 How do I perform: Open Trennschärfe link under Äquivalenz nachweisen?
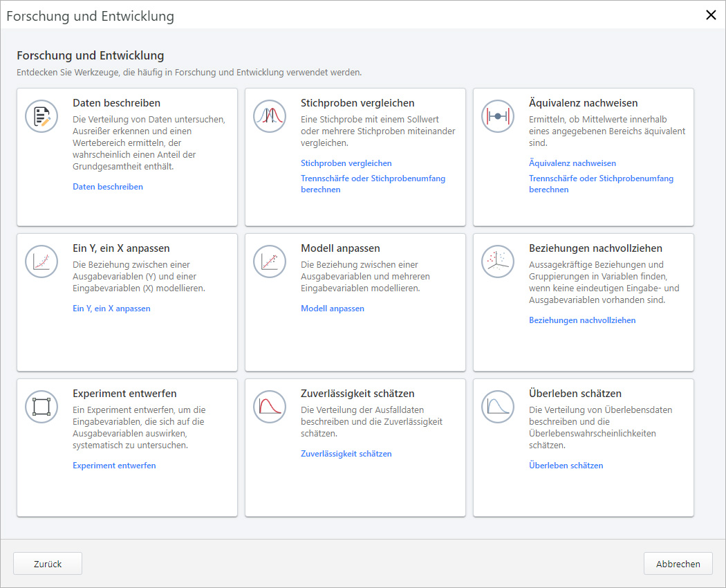(601, 178)
